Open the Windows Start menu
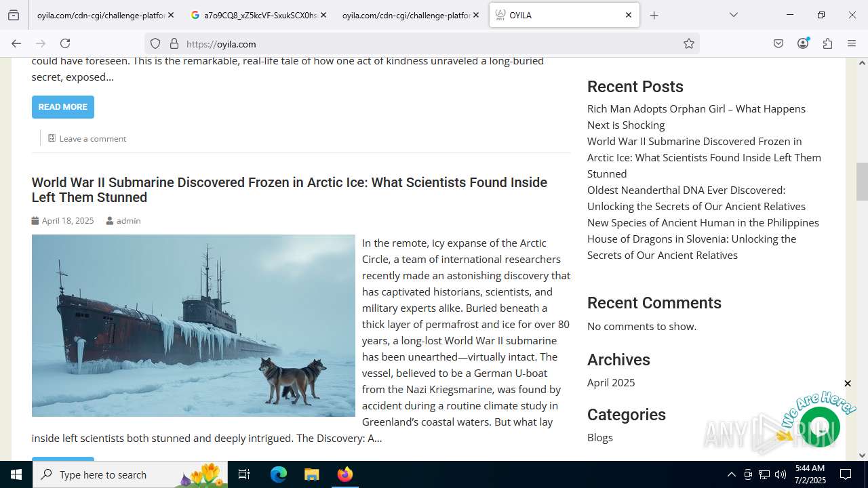The width and height of the screenshot is (868, 488). 16,474
